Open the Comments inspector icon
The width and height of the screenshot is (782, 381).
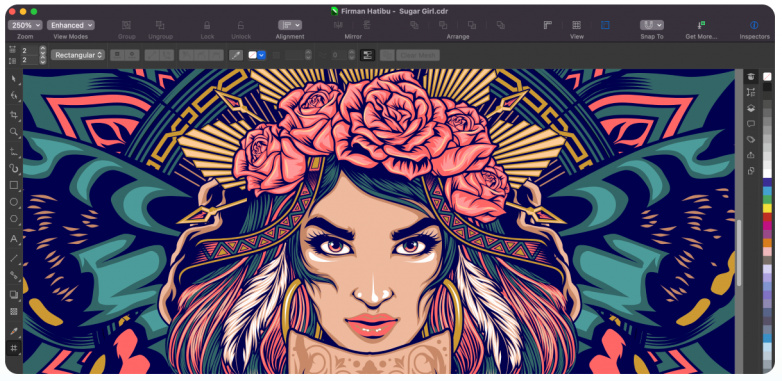[751, 124]
